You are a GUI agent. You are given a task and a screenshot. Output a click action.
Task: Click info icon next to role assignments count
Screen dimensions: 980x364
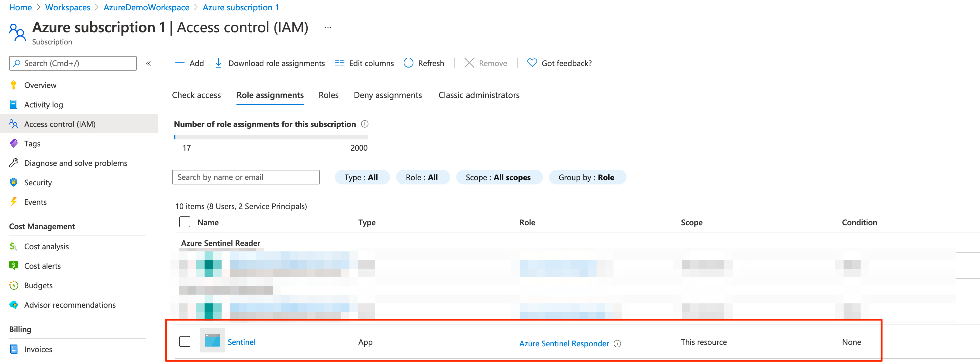pos(364,124)
